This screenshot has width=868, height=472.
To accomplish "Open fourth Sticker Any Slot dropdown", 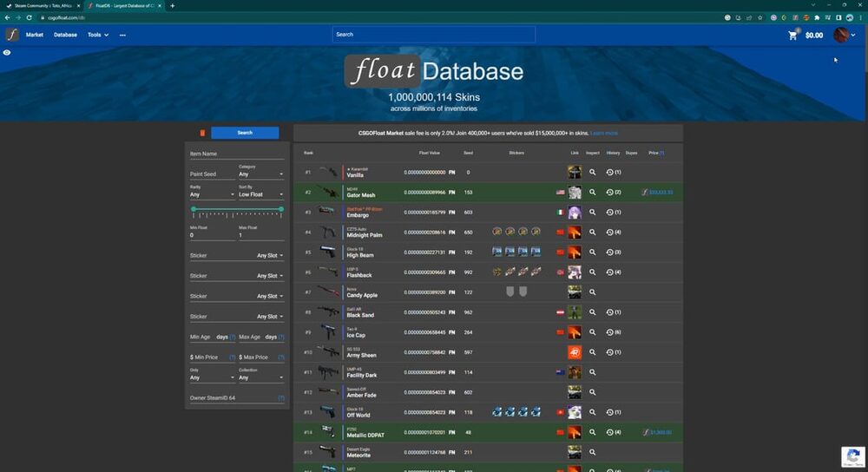I will click(270, 317).
